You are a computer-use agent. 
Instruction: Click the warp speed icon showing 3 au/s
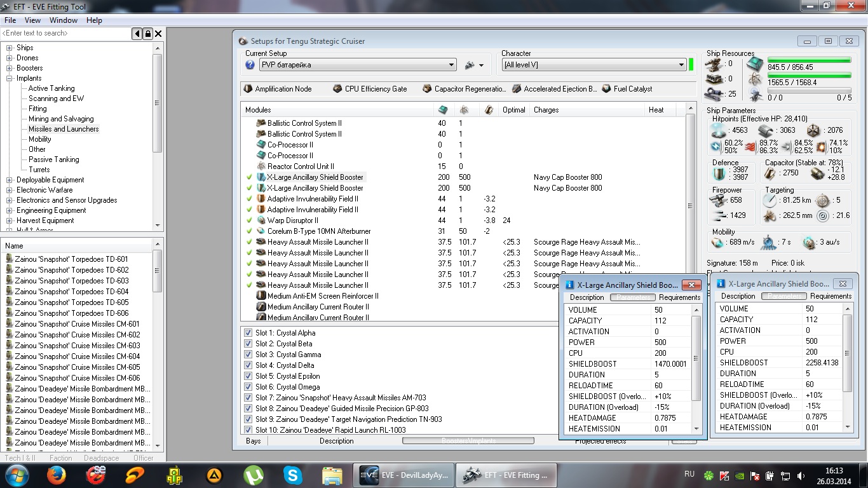[x=809, y=243]
